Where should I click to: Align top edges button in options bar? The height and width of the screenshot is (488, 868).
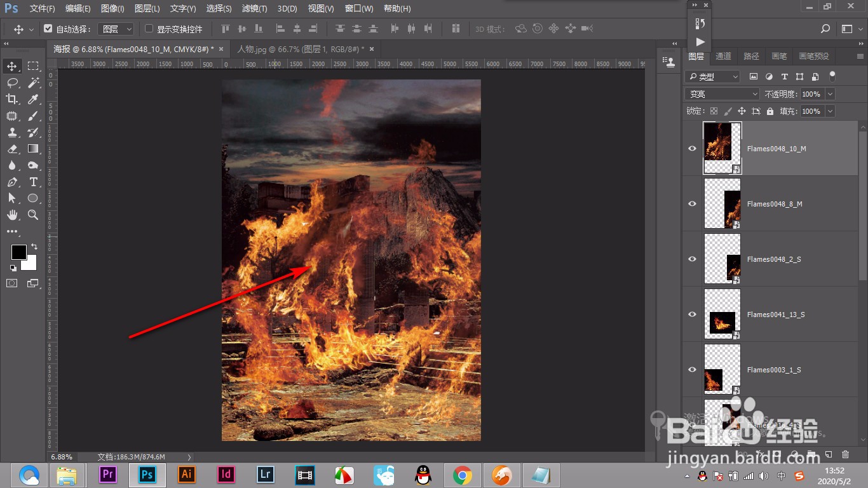[225, 29]
